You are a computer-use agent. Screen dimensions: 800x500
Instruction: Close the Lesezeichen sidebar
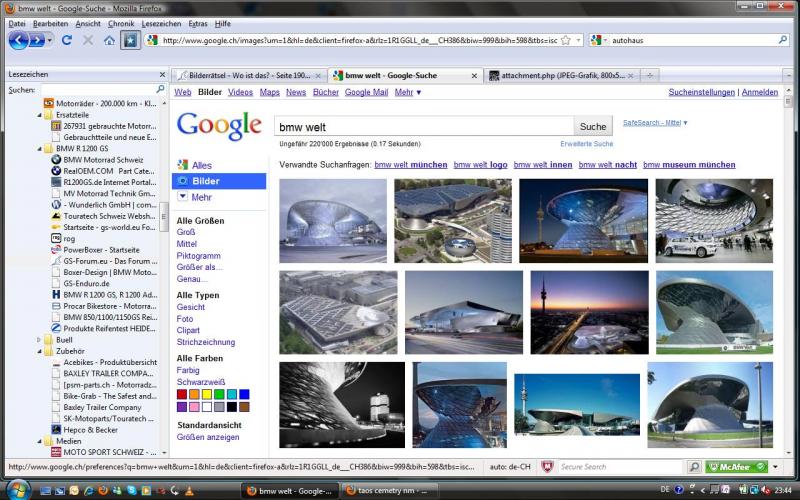[162, 74]
